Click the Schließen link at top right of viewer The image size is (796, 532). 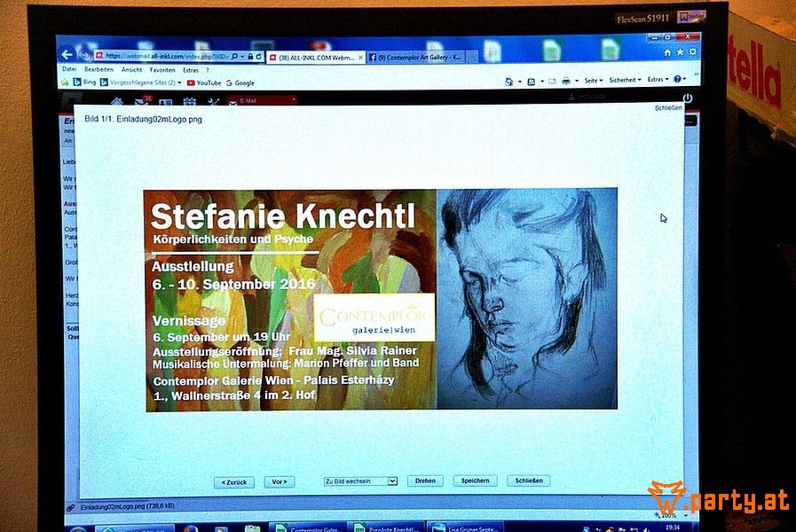pos(668,108)
